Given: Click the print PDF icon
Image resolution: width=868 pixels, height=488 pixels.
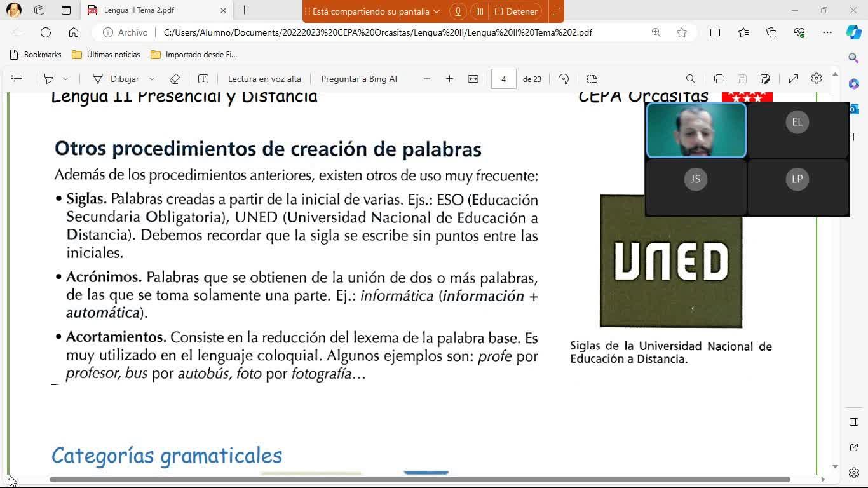Looking at the screenshot, I should pos(719,79).
